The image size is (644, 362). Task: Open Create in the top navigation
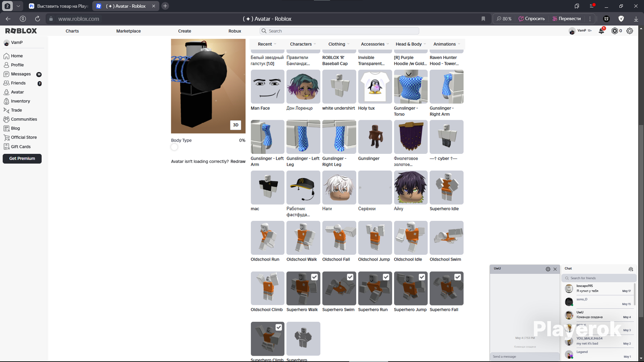185,31
